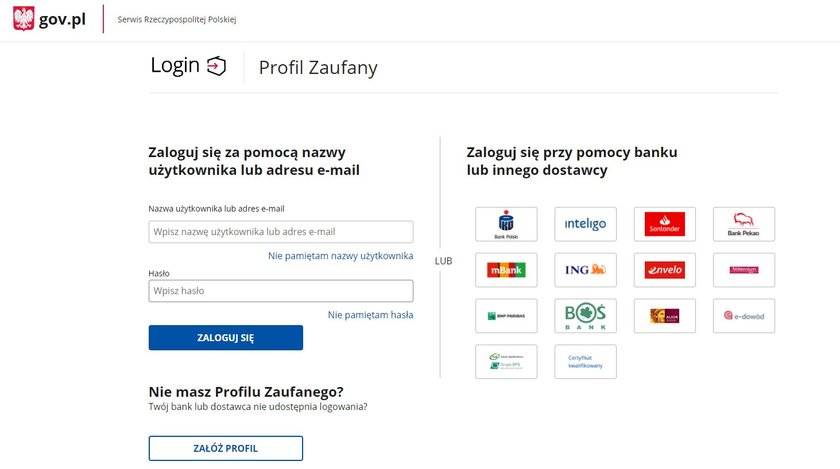
Task: Select the Inteligo login tile
Action: 585,224
